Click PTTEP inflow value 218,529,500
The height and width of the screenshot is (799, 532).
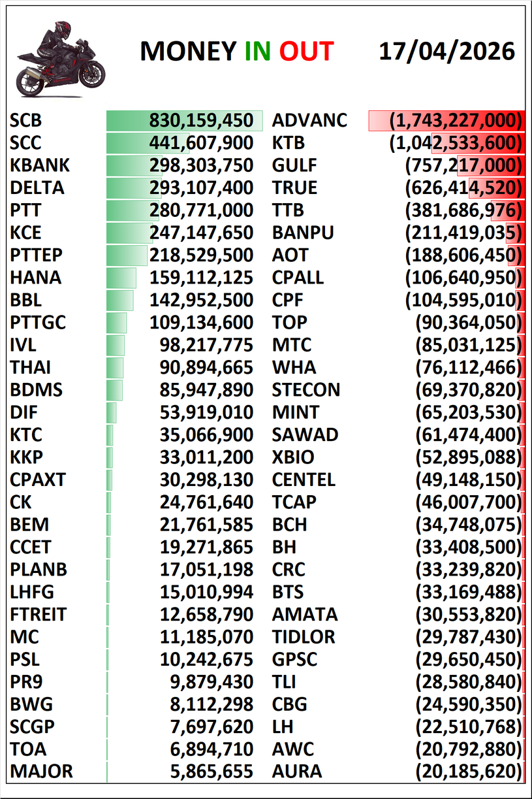click(200, 255)
